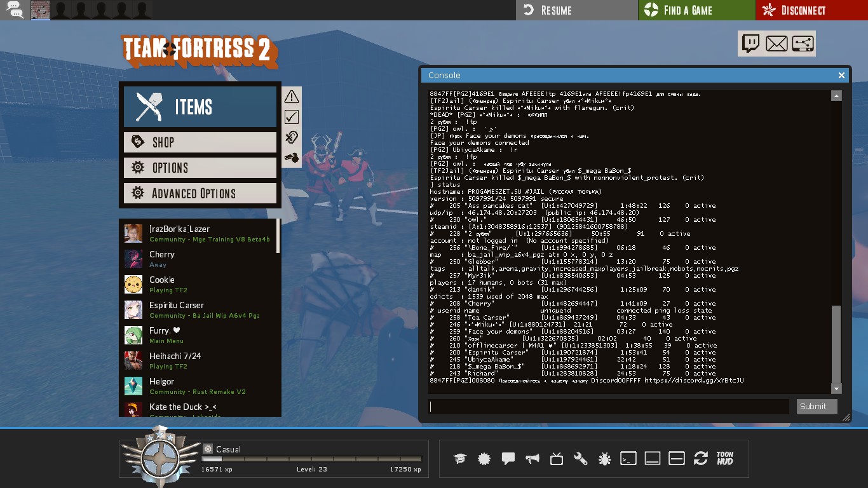Viewport: 868px width, 488px height.
Task: Select friend Furry in Main Menu
Action: [200, 335]
